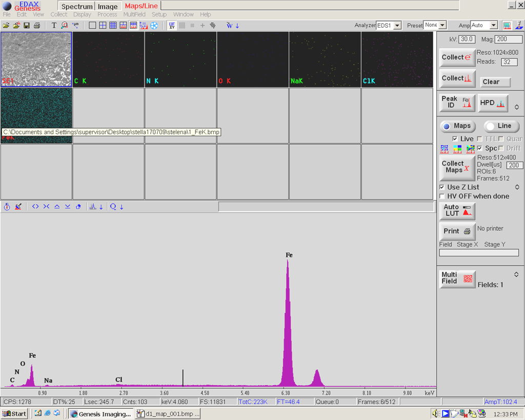Image resolution: width=525 pixels, height=420 pixels.
Task: Open the Preset None dropdown
Action: click(442, 25)
